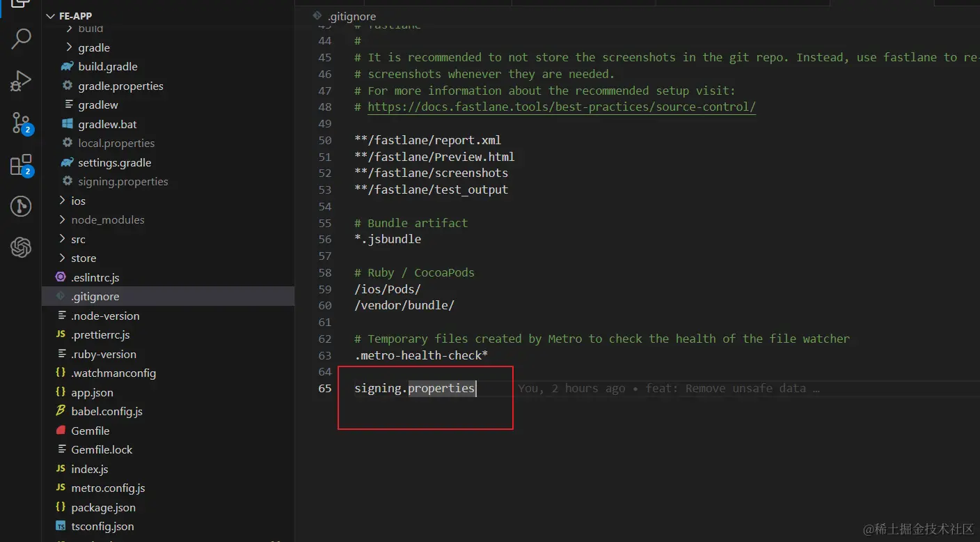Click the .eslintrc.js file icon
Image resolution: width=980 pixels, height=542 pixels.
(61, 277)
